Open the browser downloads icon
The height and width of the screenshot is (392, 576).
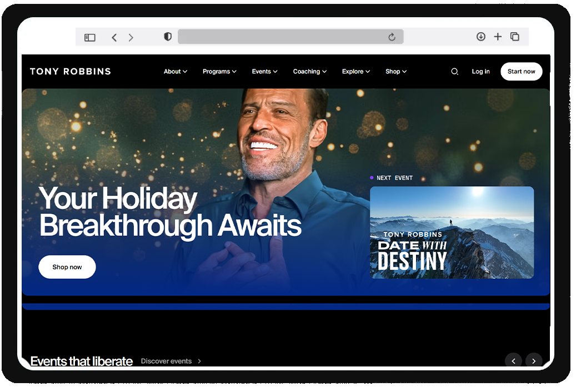point(481,36)
